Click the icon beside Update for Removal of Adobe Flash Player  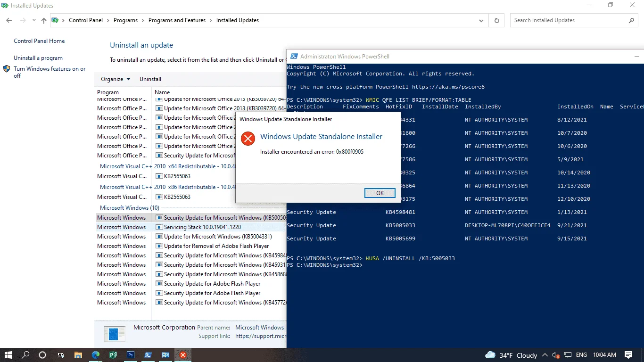coord(159,246)
